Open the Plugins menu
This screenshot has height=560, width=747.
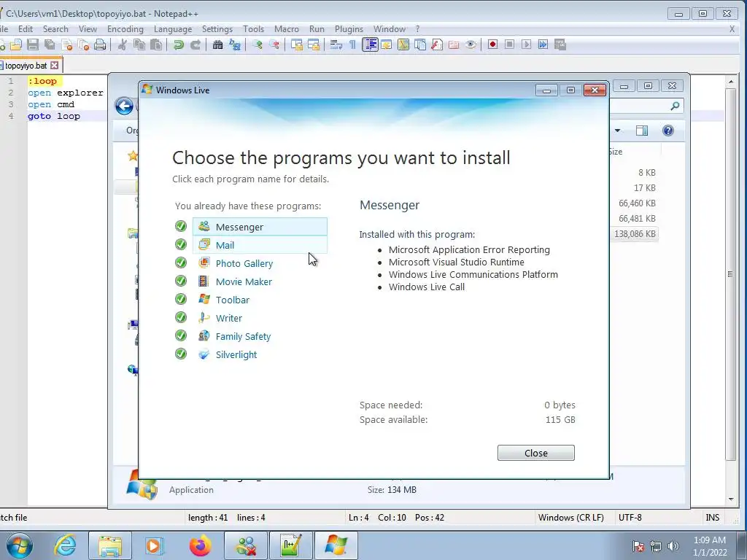pos(349,29)
